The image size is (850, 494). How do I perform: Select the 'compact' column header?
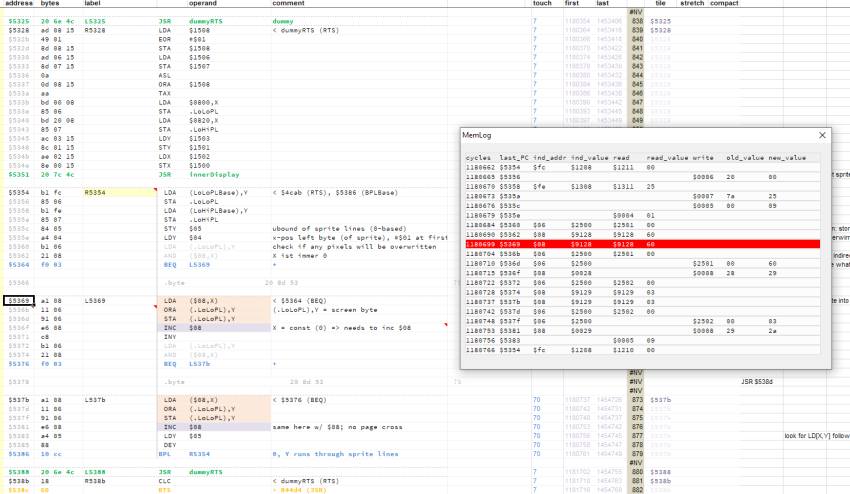tap(724, 5)
